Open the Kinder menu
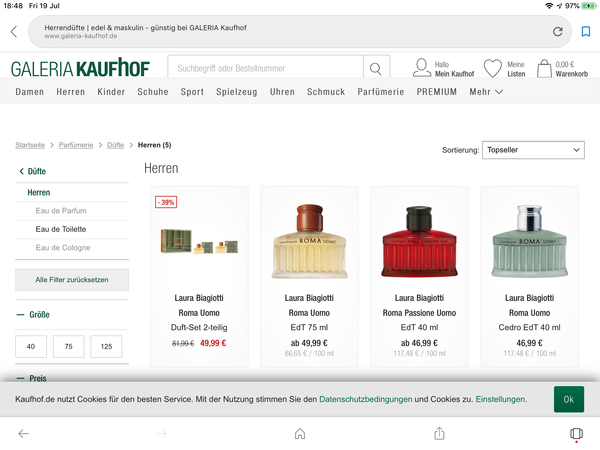This screenshot has height=450, width=600. point(111,92)
